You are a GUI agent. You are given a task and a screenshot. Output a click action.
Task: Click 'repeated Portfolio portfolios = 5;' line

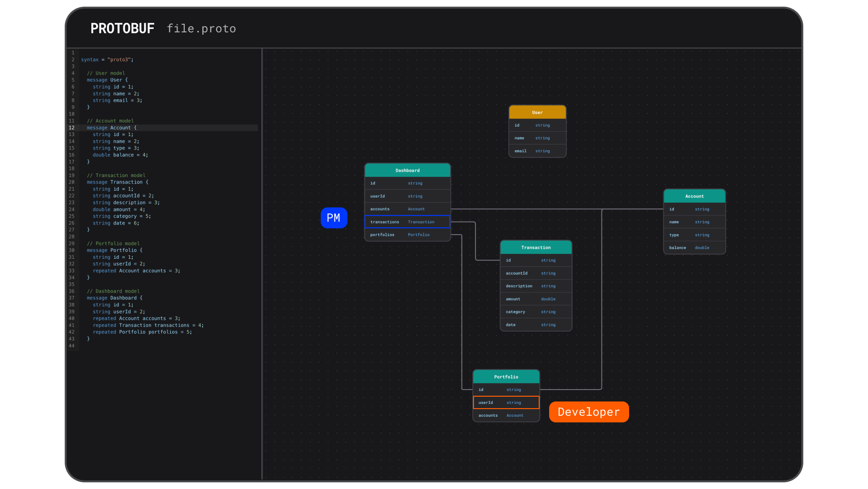[142, 332]
